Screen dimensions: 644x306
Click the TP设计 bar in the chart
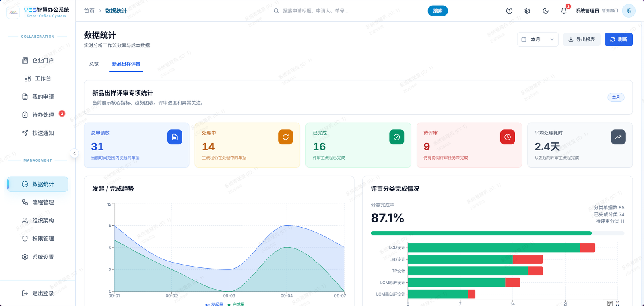point(475,271)
